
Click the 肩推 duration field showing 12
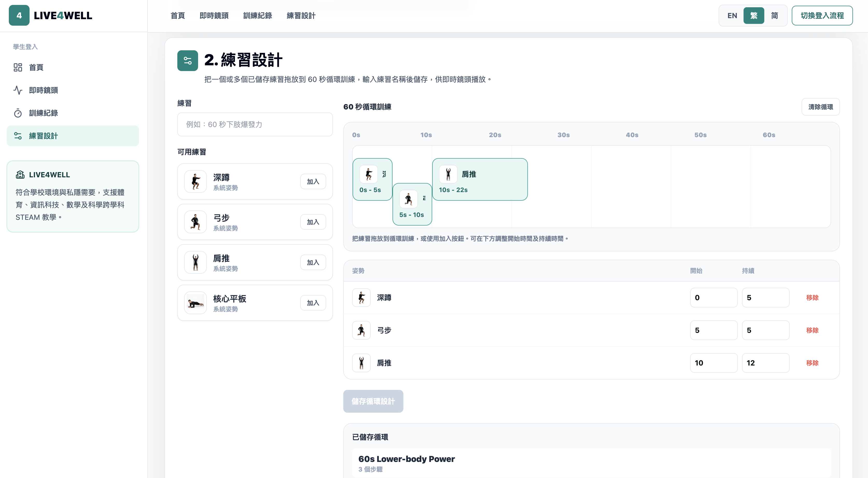pyautogui.click(x=766, y=363)
